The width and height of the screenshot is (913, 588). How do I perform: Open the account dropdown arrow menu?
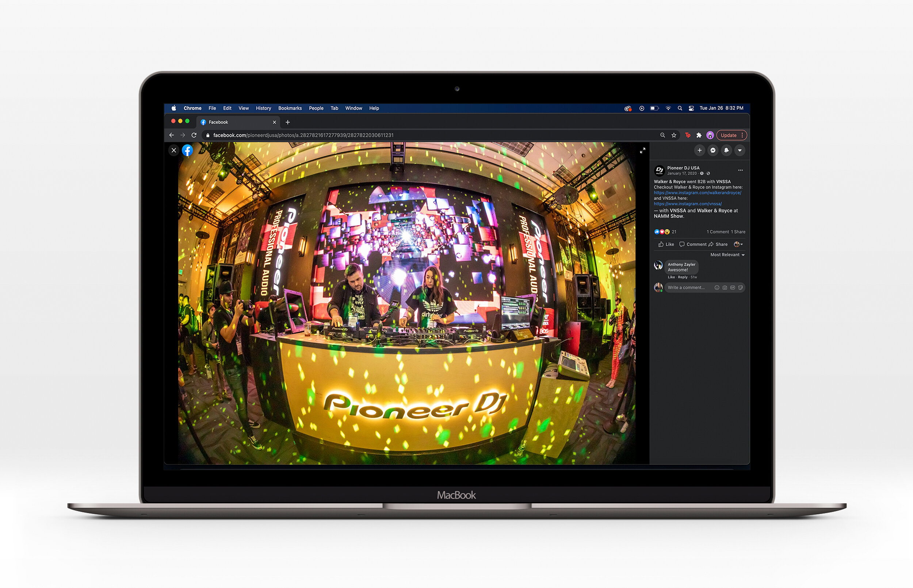[740, 150]
